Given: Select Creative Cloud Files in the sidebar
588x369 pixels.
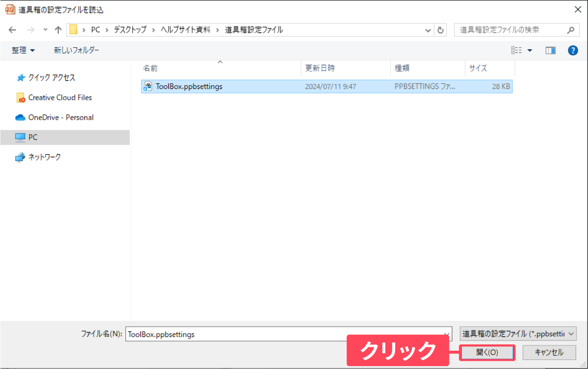Looking at the screenshot, I should click(x=60, y=97).
